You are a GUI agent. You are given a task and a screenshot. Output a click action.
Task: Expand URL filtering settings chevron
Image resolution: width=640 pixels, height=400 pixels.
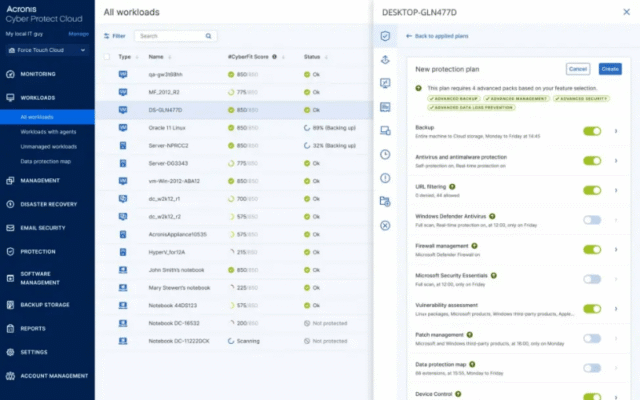pos(616,190)
